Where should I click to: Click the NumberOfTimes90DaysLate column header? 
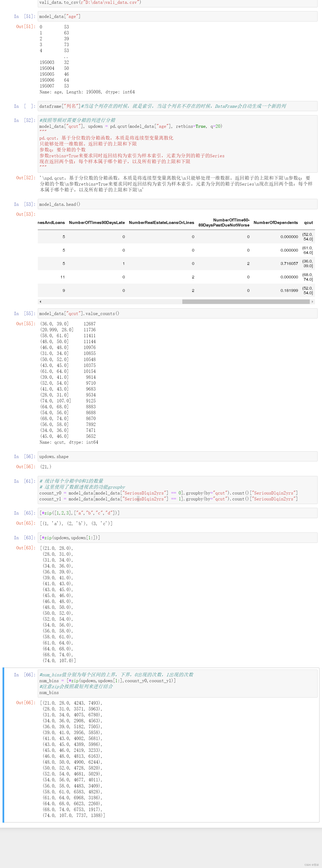point(97,222)
